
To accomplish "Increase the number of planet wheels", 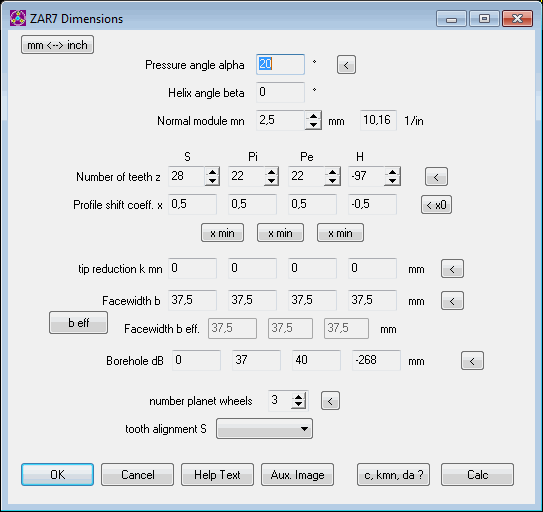I will (x=298, y=397).
